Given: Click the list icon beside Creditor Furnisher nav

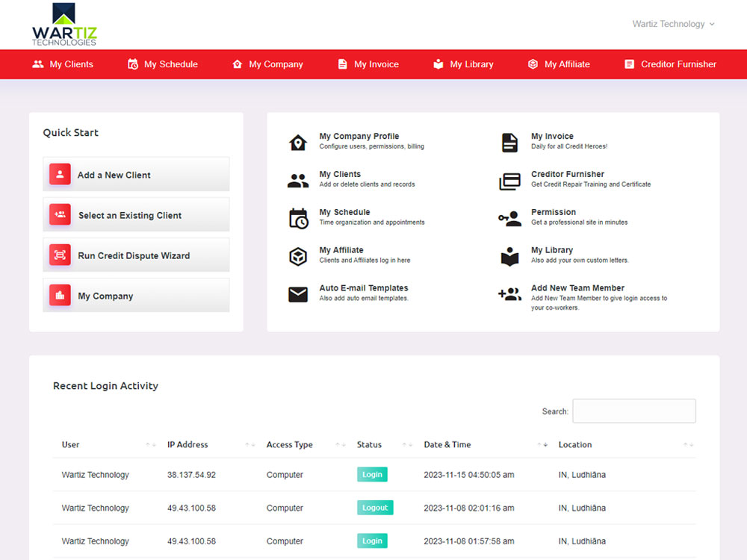Looking at the screenshot, I should tap(629, 64).
